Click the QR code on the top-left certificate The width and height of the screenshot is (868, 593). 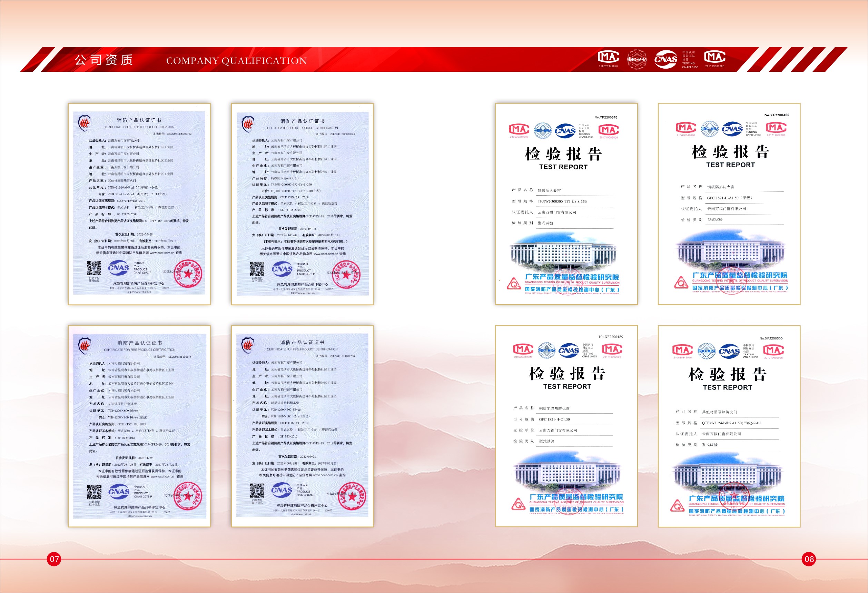(x=94, y=268)
